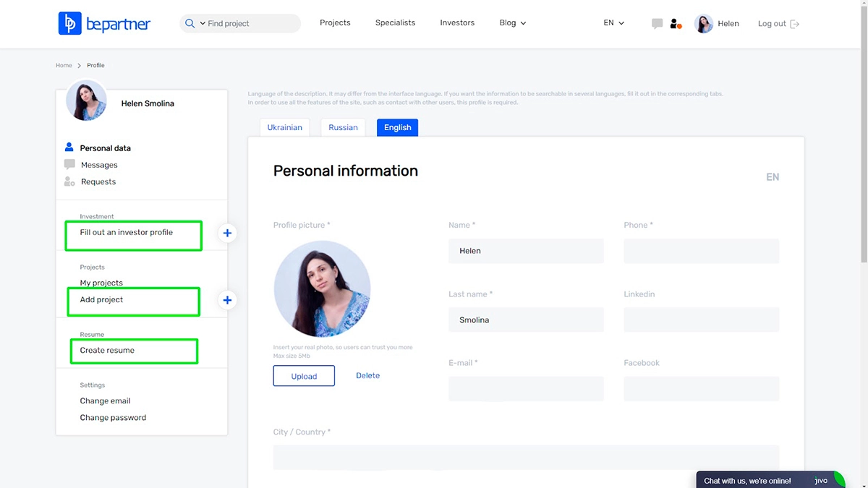Click the plus icon beside investor profile
Screen dimensions: 868x488
[227, 233]
